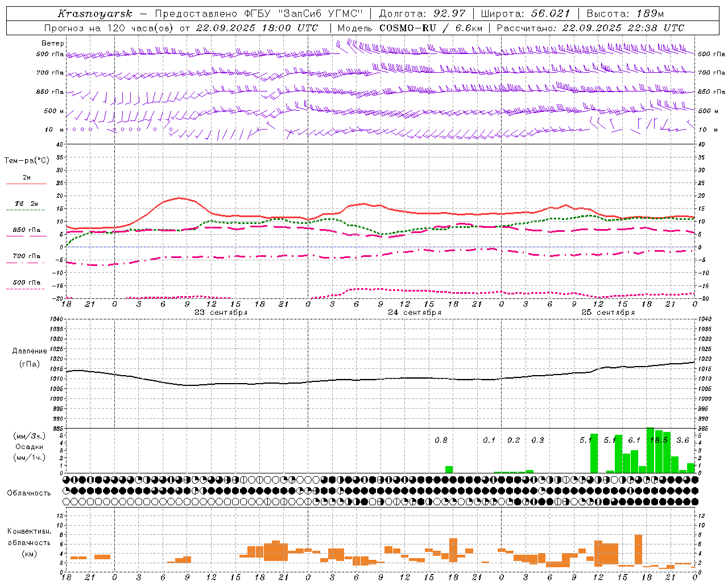Click the "25 сентября" date label

(x=608, y=313)
